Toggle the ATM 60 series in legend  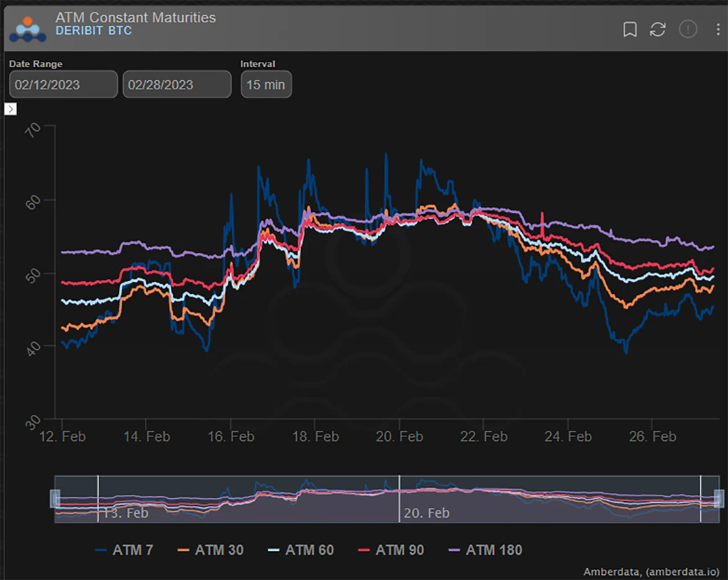coord(302,550)
